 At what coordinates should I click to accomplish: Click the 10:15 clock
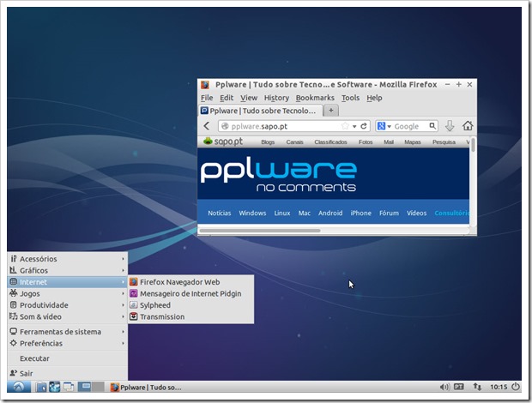pyautogui.click(x=498, y=387)
